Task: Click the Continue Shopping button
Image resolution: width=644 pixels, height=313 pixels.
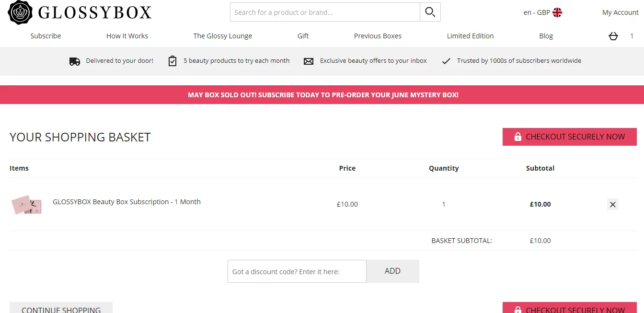Action: [61, 308]
